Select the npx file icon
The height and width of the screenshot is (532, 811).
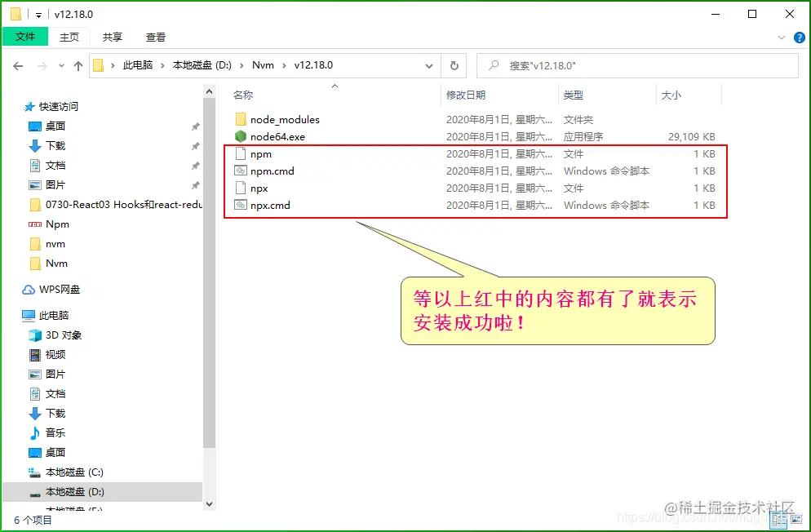(241, 188)
